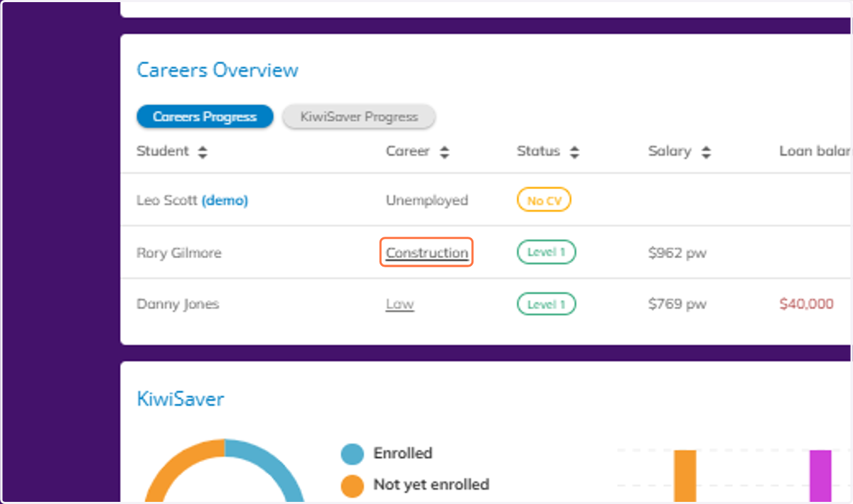Click the $40,000 loan balance
Viewport: 853px width, 504px height.
(x=806, y=304)
